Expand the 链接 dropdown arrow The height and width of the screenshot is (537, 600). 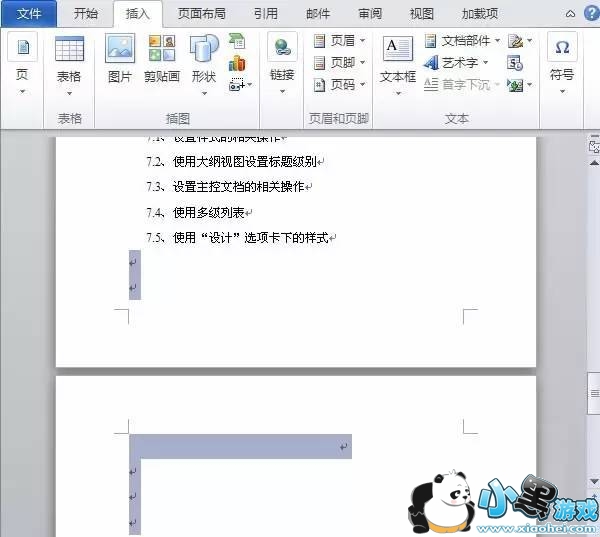tap(282, 91)
